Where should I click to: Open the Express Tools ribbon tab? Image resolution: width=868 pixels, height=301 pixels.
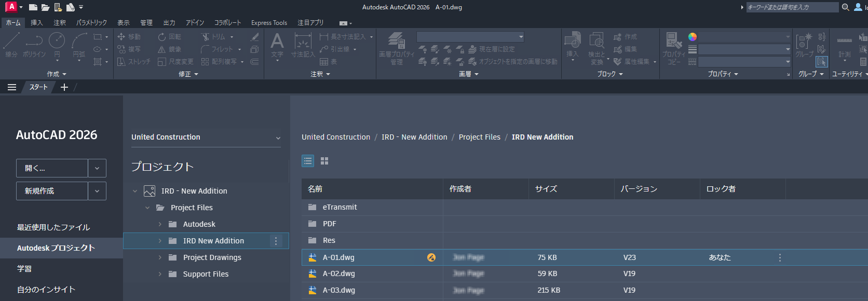coord(269,23)
